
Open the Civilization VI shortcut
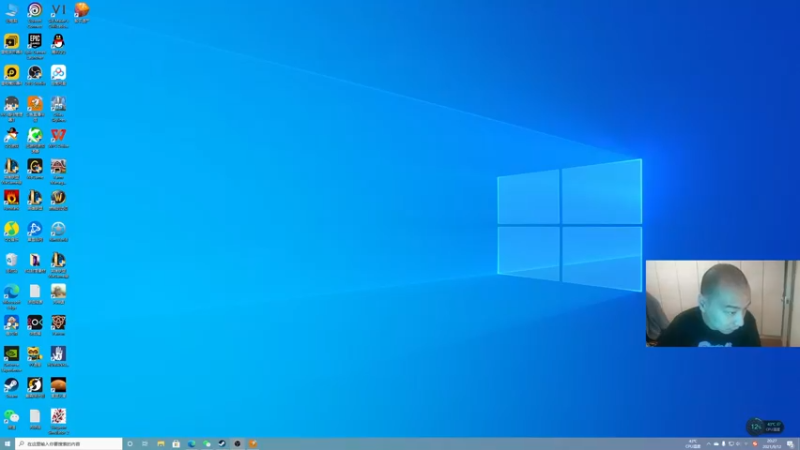pos(58,15)
